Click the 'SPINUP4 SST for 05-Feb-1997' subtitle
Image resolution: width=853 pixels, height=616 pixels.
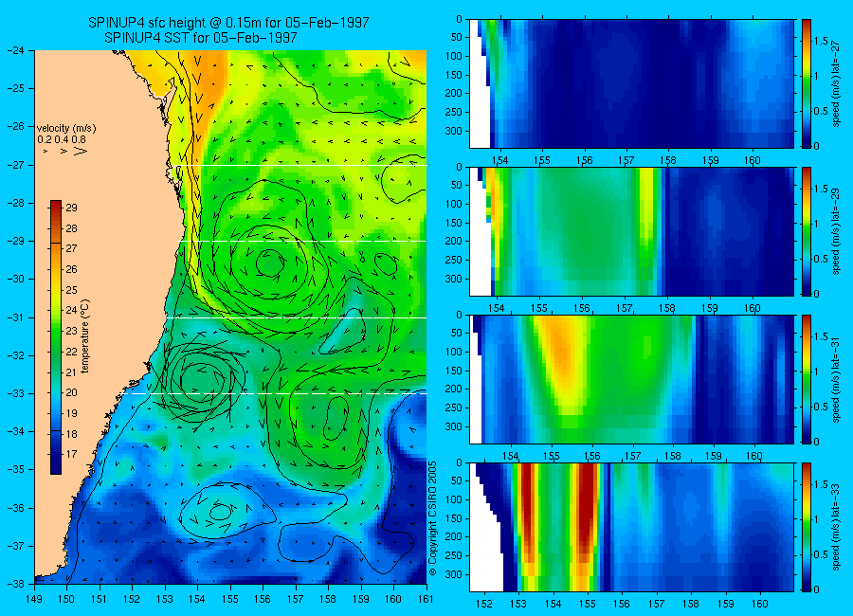pyautogui.click(x=200, y=38)
